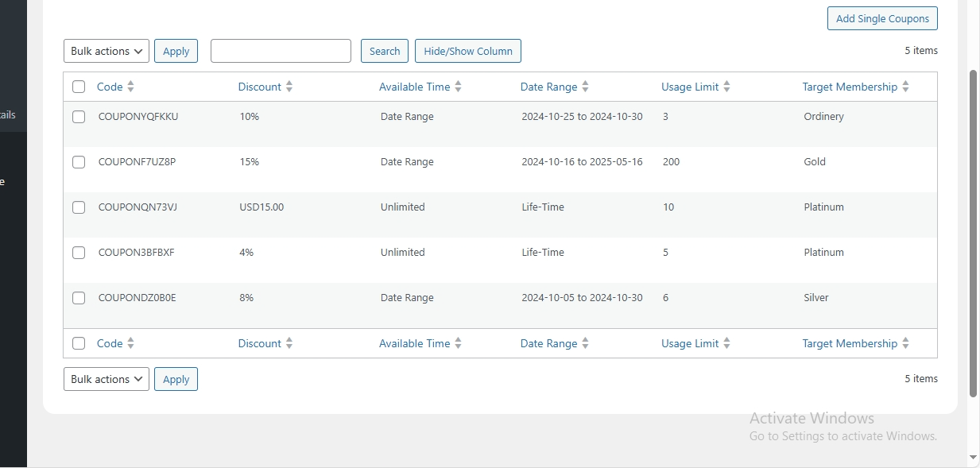Click sort arrows beside bottom Usage Limit footer header
Image resolution: width=980 pixels, height=468 pixels.
726,343
